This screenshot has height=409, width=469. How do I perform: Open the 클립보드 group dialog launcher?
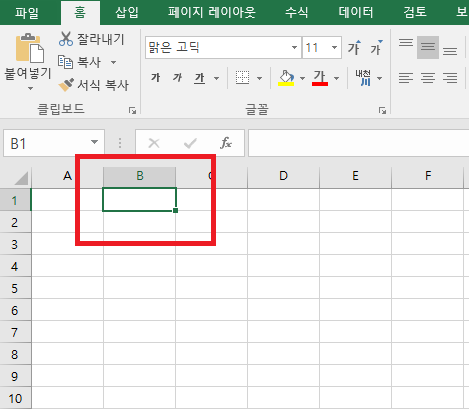(132, 110)
